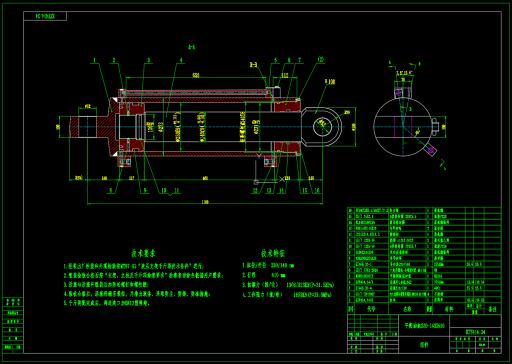
Task: Click part callout number 10
Action: tap(164, 191)
